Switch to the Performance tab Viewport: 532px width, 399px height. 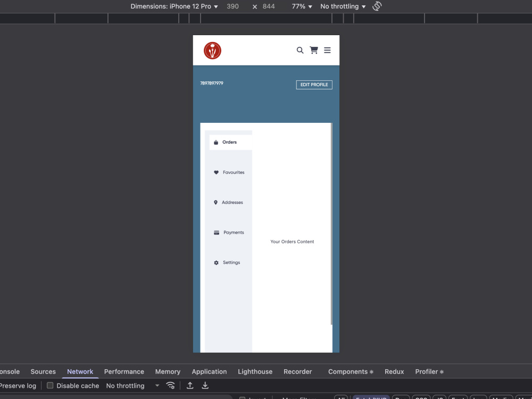(x=124, y=371)
